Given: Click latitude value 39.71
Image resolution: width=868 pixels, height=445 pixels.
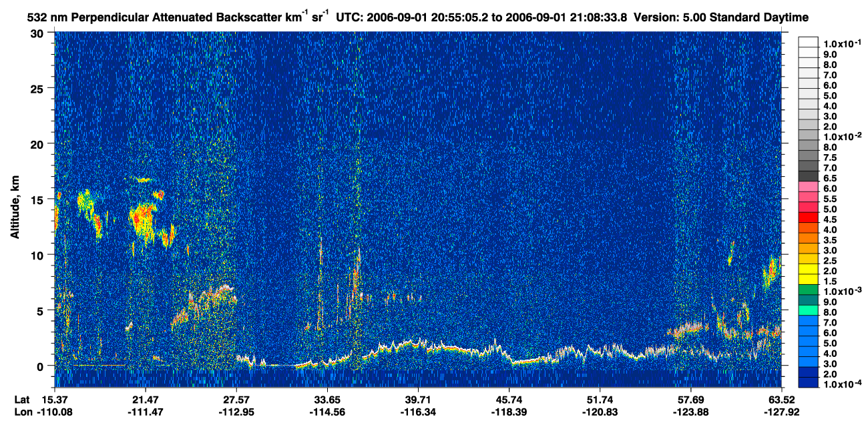Looking at the screenshot, I should pos(417,399).
